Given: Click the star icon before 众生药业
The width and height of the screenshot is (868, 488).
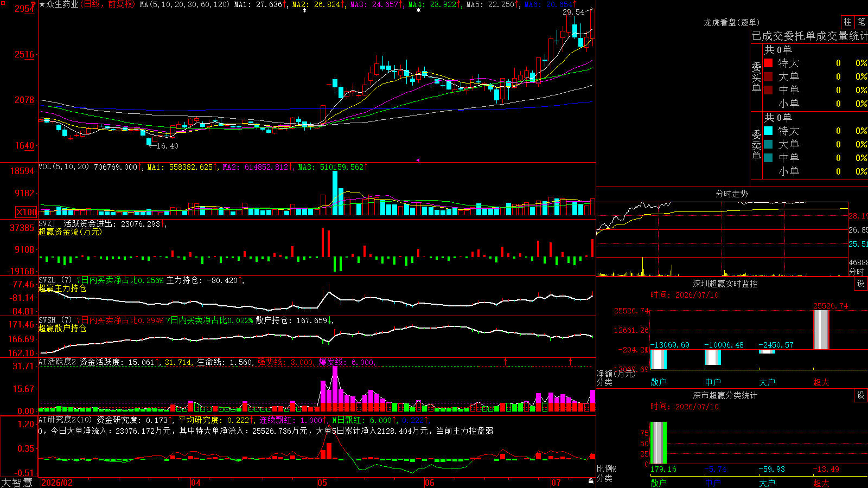Looking at the screenshot, I should pyautogui.click(x=42, y=4).
